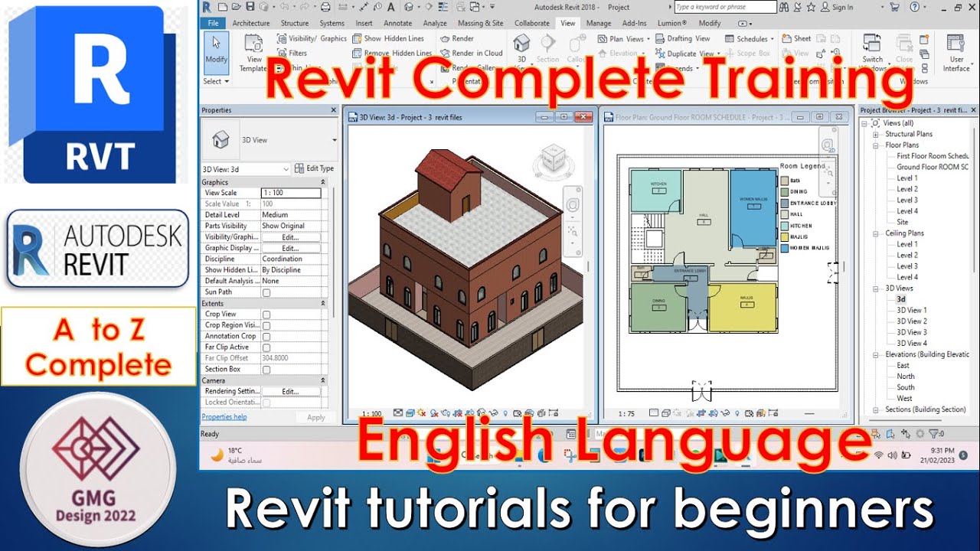The height and width of the screenshot is (551, 980).
Task: Click the KITCHEN cyan legend swatch
Action: pos(785,226)
